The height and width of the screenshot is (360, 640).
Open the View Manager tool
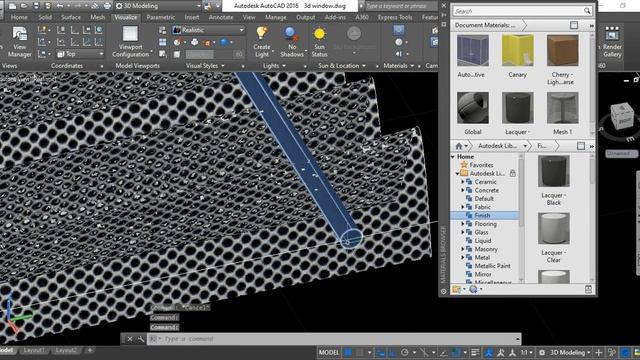pos(19,42)
